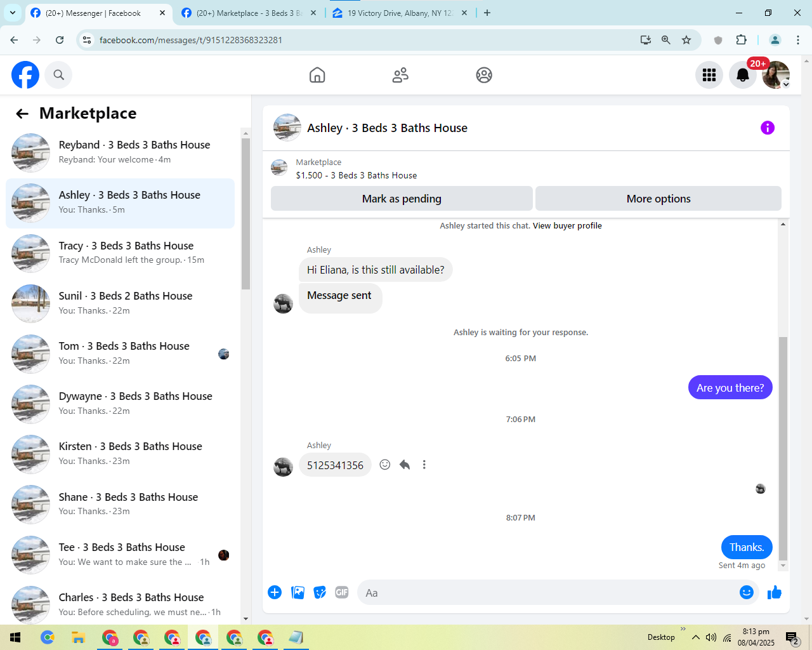Image resolution: width=812 pixels, height=650 pixels.
Task: Open Chrome three-dot menu
Action: coord(798,40)
